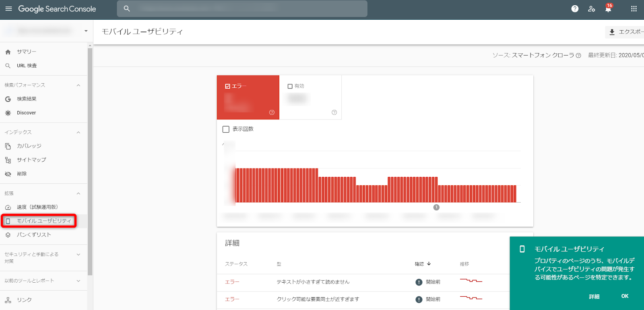Image resolution: width=644 pixels, height=310 pixels.
Task: Dismiss the popup with OK
Action: click(625, 296)
